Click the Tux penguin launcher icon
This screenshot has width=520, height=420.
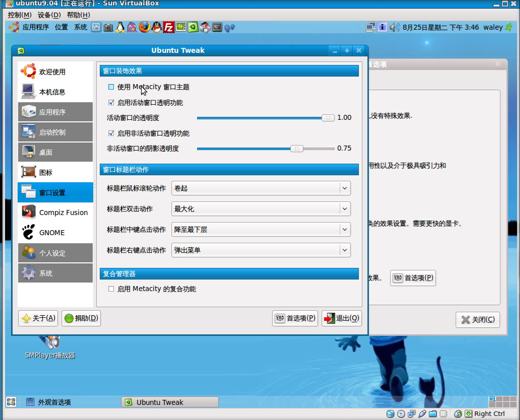coord(120,27)
